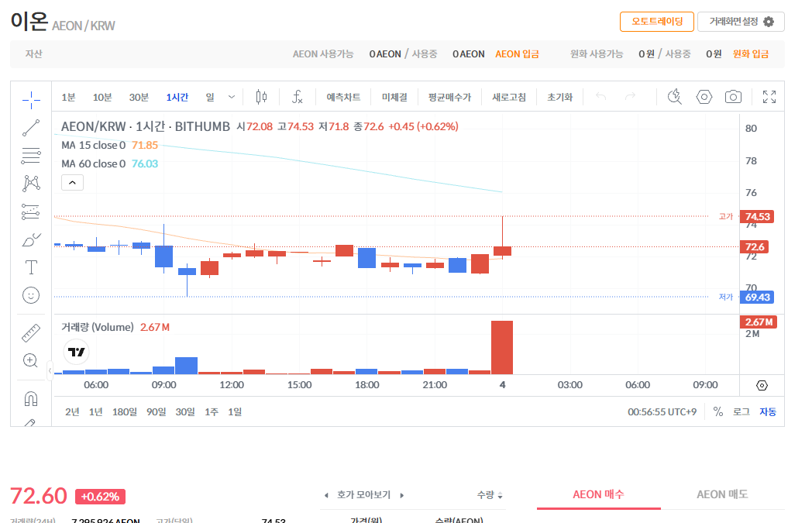The image size is (812, 523).
Task: Set chart range to 180일
Action: (x=125, y=411)
